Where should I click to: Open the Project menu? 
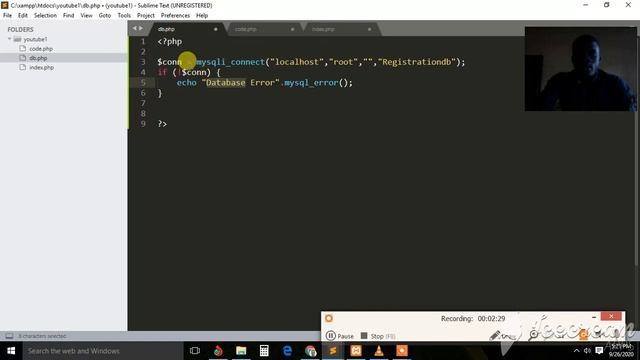point(146,16)
